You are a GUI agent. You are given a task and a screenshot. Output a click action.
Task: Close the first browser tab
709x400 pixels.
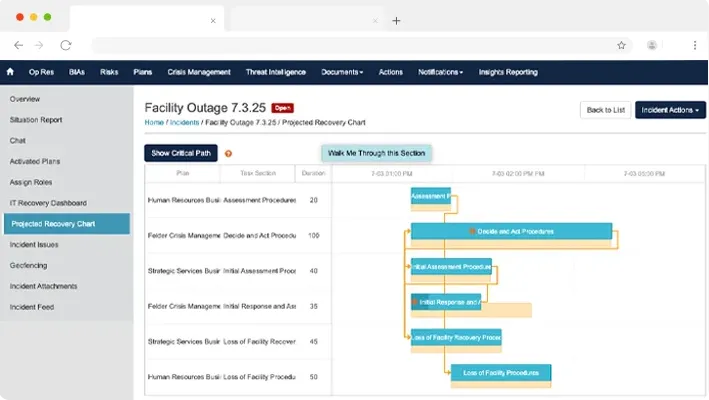(x=213, y=21)
